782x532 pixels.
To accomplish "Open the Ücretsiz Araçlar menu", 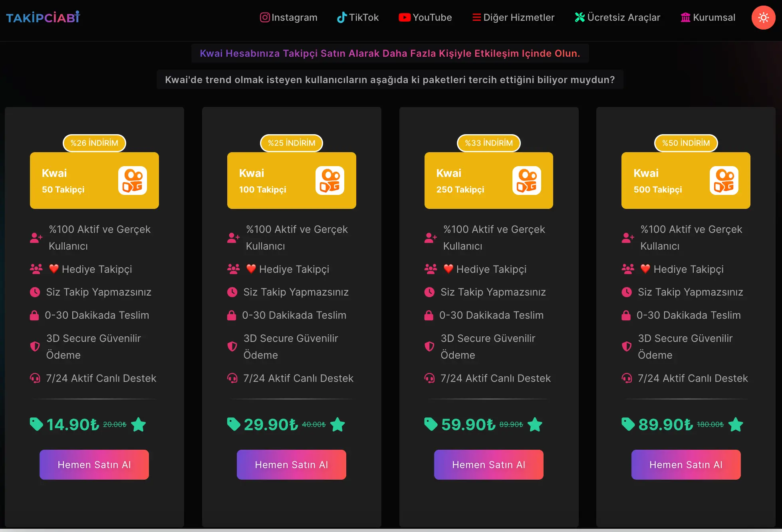I will (x=617, y=18).
